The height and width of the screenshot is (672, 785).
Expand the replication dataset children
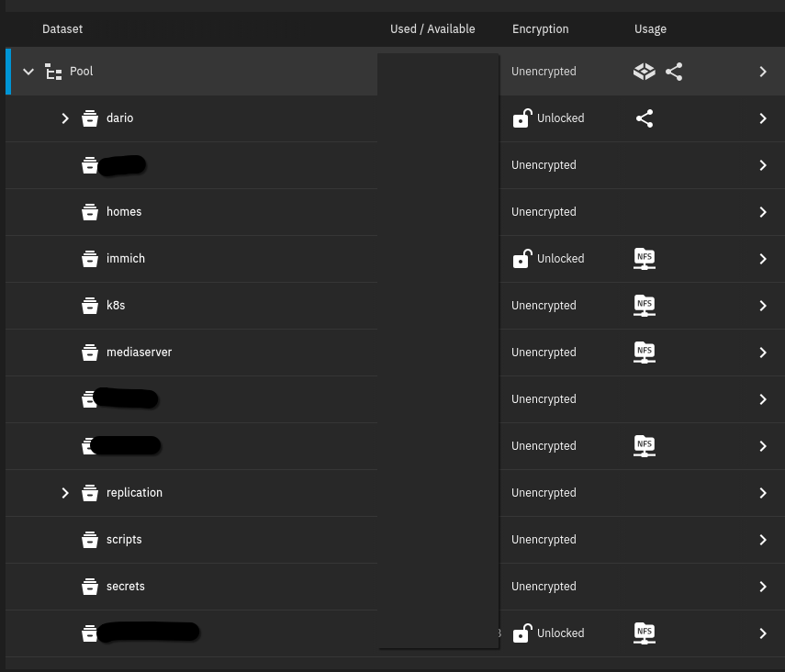65,493
